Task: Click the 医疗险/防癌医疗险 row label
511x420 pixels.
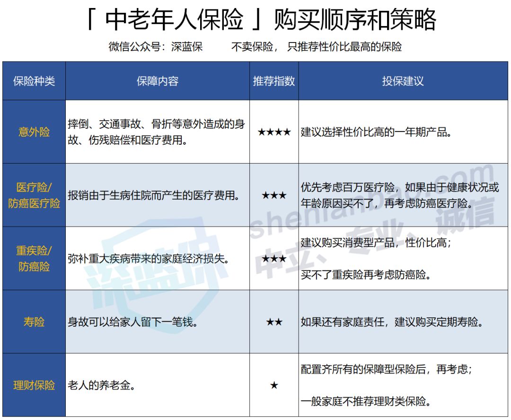Action: coord(34,195)
